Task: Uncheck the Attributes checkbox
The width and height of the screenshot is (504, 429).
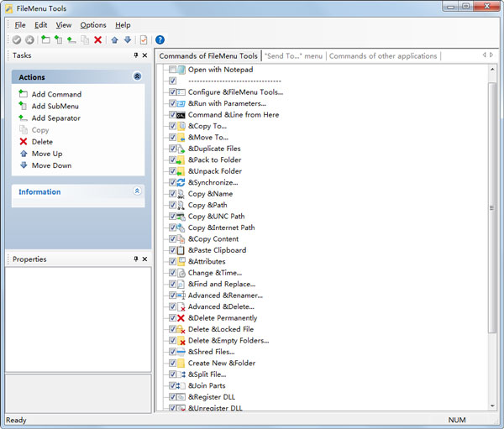Action: click(172, 262)
